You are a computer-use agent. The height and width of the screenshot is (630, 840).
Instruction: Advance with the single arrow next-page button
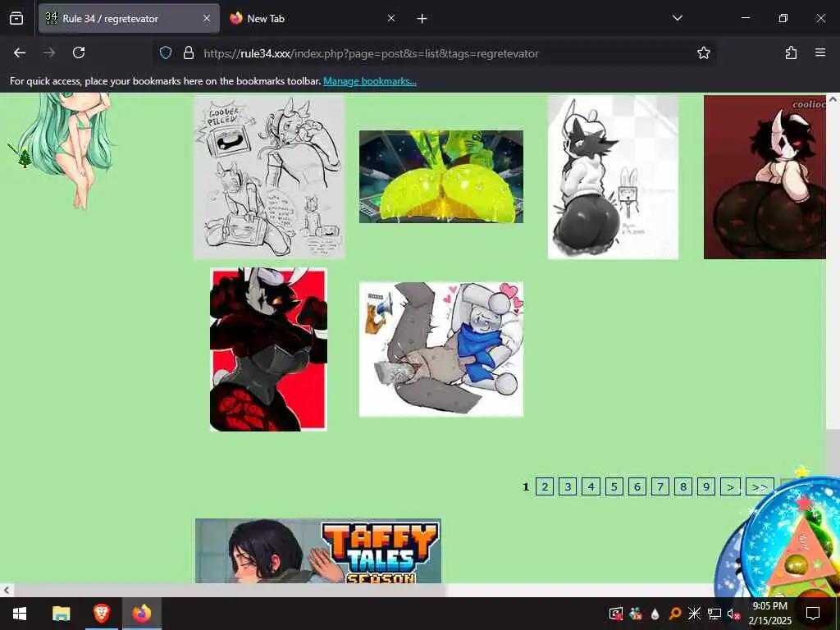pos(730,486)
